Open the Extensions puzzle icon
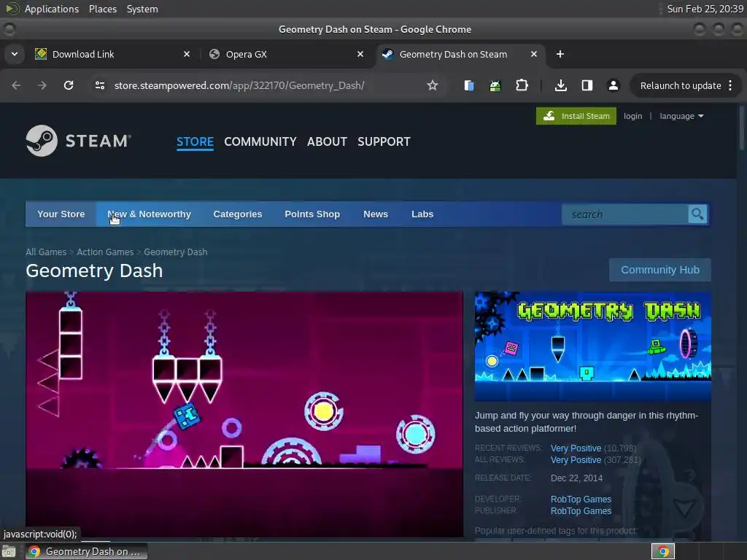The height and width of the screenshot is (560, 747). tap(522, 85)
